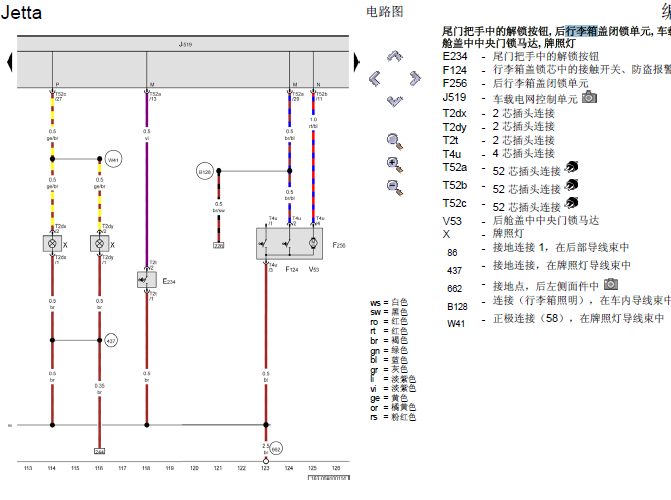Click legend code T4u

pyautogui.click(x=452, y=154)
